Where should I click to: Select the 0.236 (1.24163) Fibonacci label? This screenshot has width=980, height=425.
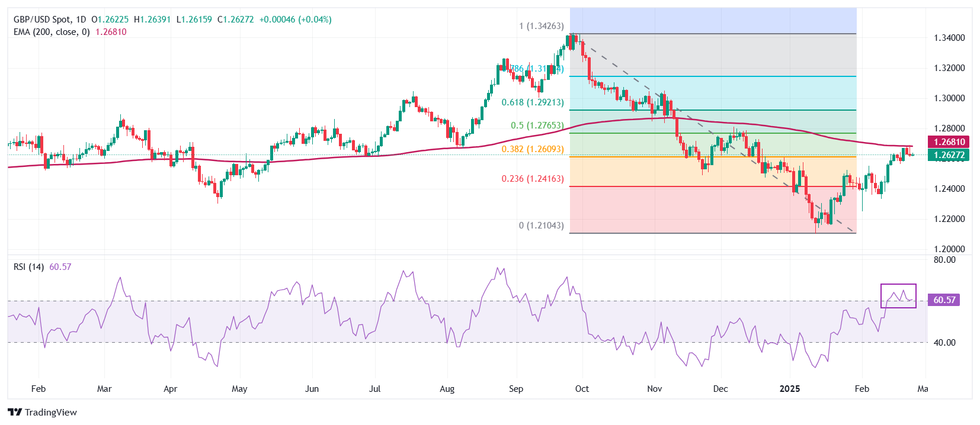(x=533, y=179)
